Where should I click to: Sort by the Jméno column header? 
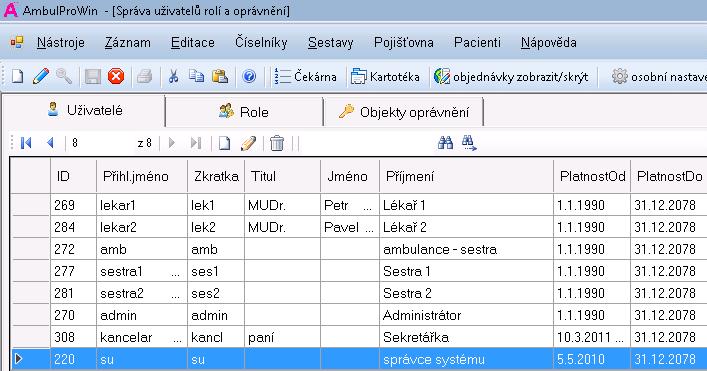(x=350, y=176)
